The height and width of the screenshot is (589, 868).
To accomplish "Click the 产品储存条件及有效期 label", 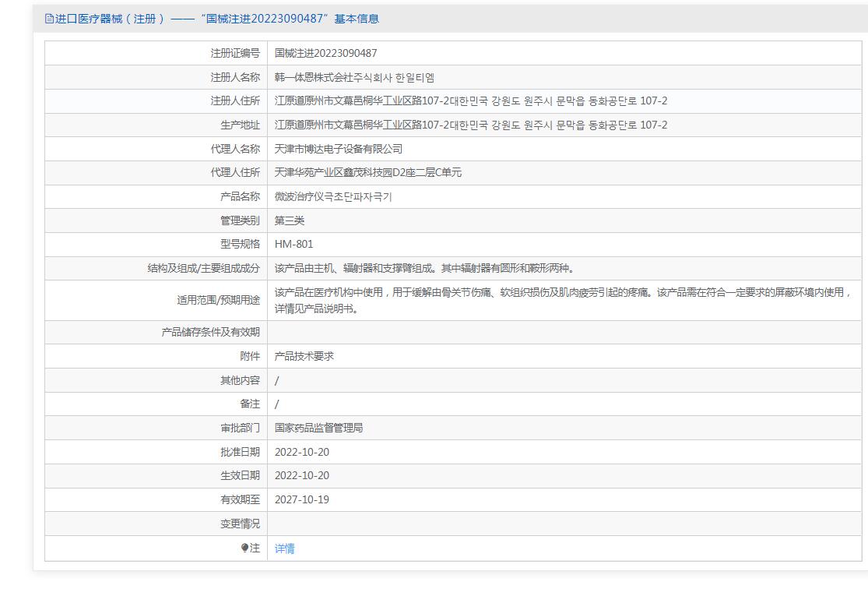I will click(210, 332).
